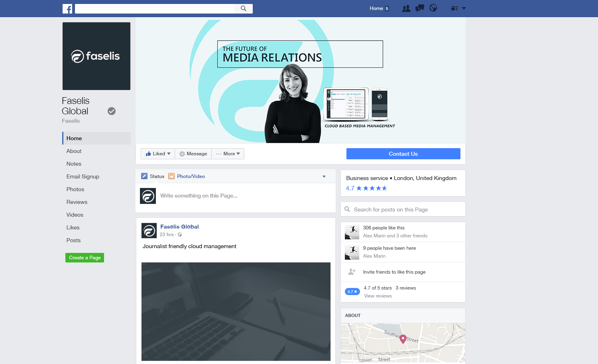Click the search icon in the page posts search
Image resolution: width=598 pixels, height=364 pixels.
(347, 209)
